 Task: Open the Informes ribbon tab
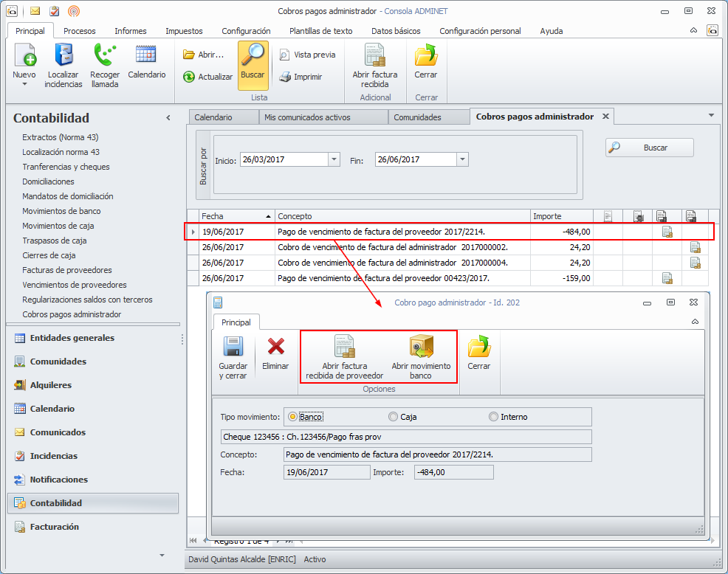[131, 31]
